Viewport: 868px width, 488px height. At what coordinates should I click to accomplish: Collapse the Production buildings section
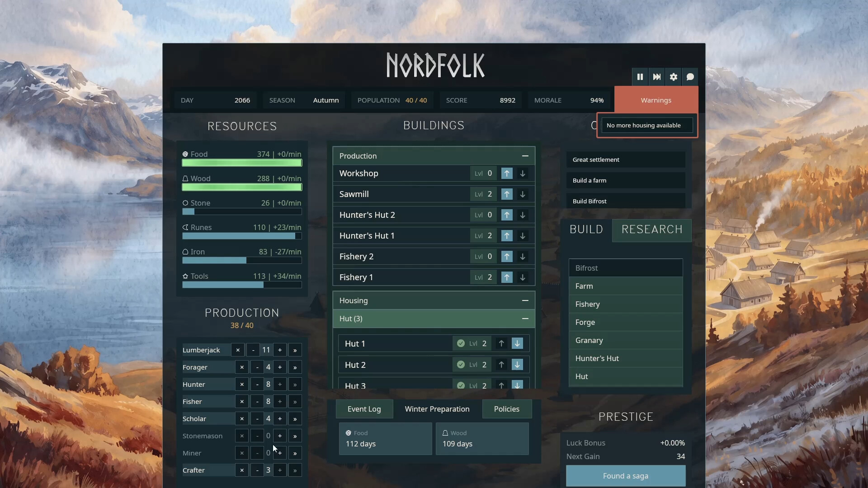(525, 156)
